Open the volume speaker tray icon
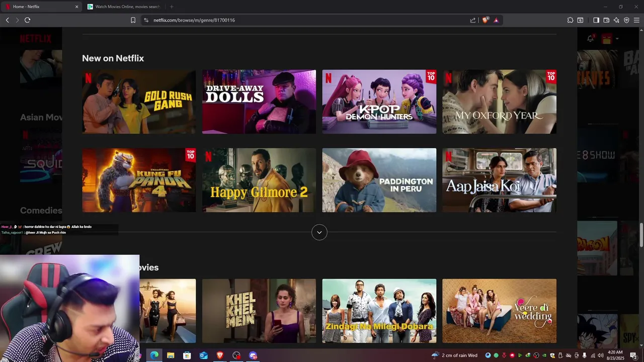This screenshot has height=362, width=644. click(601, 355)
